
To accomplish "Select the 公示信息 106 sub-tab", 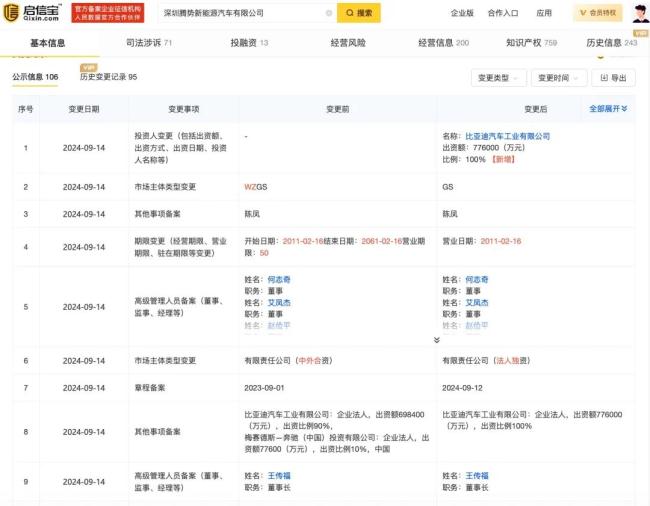I will 35,77.
